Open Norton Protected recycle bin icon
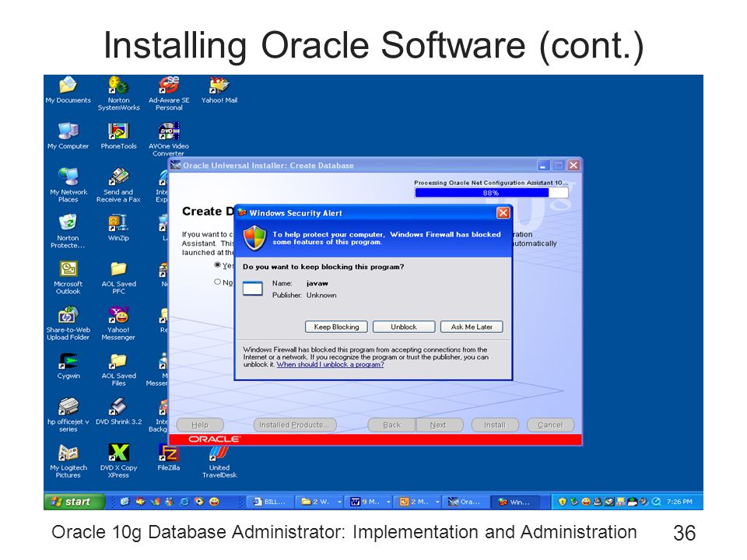The height and width of the screenshot is (560, 747). tap(68, 231)
